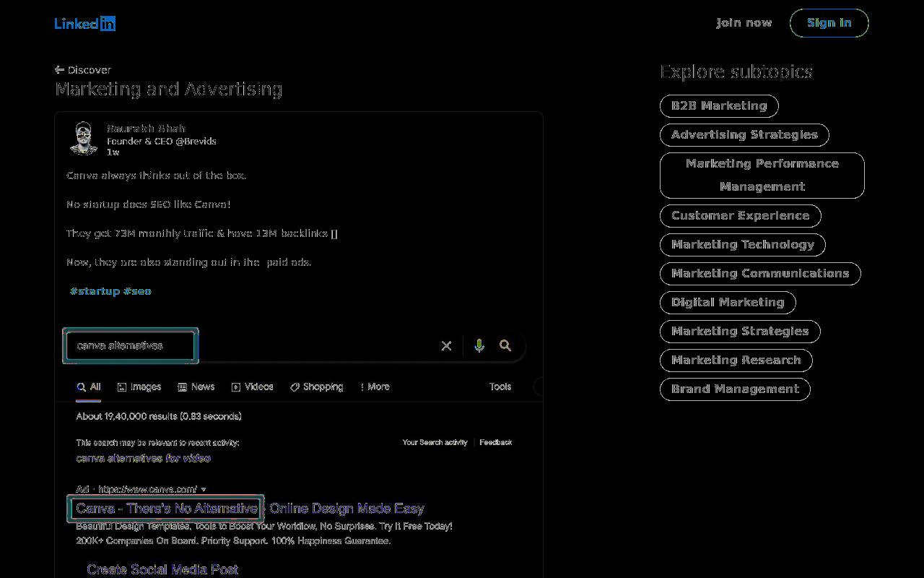
Task: Open the Brand Management subtopic
Action: tap(735, 389)
